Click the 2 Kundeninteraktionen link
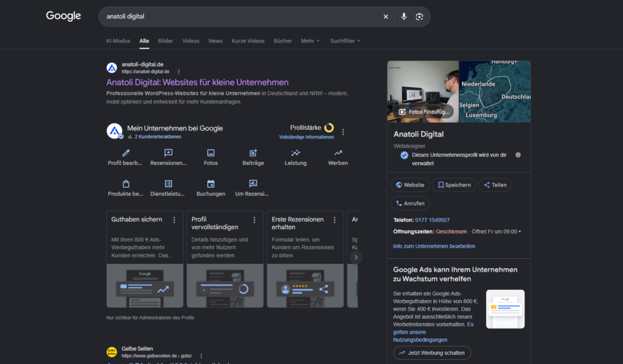 coord(158,137)
